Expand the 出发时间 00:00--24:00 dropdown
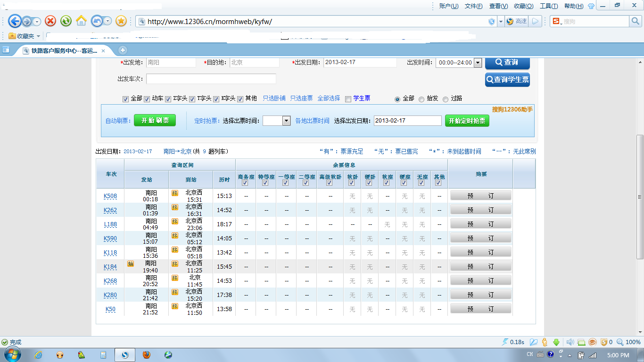The width and height of the screenshot is (644, 362). click(478, 63)
